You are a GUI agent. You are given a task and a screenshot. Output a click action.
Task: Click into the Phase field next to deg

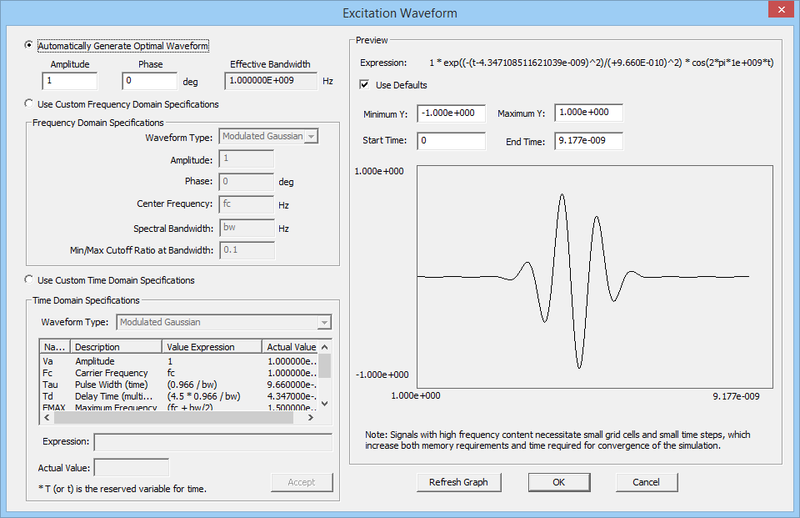coord(149,81)
